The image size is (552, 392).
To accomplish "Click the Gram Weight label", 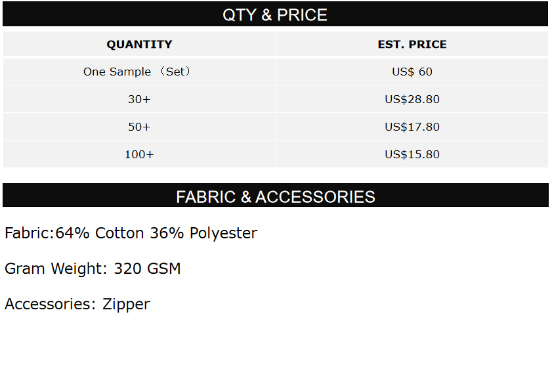I will point(56,269).
